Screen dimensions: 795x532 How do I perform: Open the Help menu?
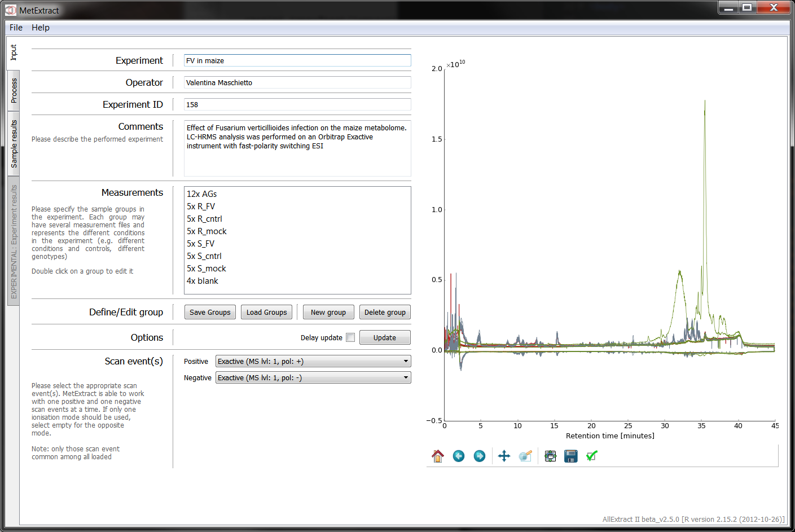click(x=41, y=28)
